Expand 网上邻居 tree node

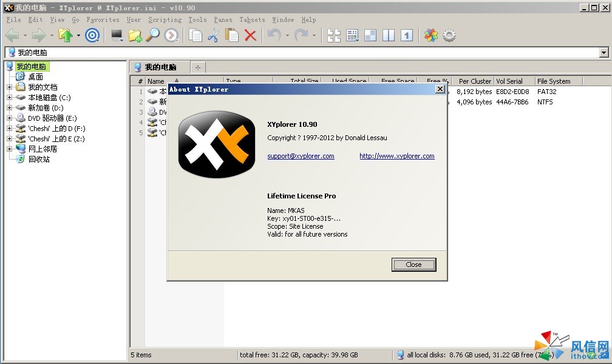click(x=9, y=149)
